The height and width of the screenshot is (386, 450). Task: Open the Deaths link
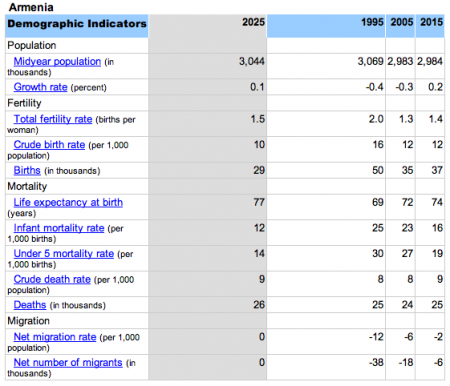(30, 305)
